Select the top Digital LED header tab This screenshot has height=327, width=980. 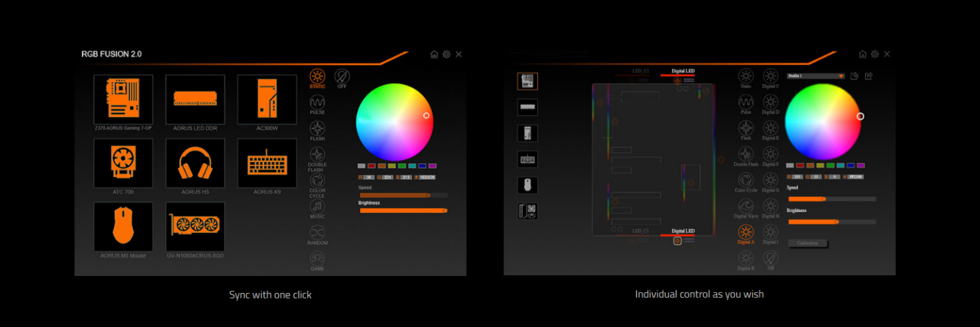coord(683,71)
